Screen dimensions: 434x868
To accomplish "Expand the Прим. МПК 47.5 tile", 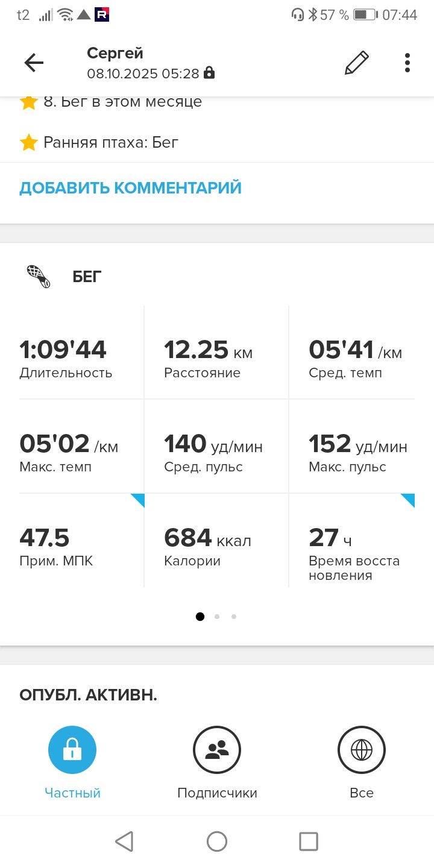I will pyautogui.click(x=81, y=541).
